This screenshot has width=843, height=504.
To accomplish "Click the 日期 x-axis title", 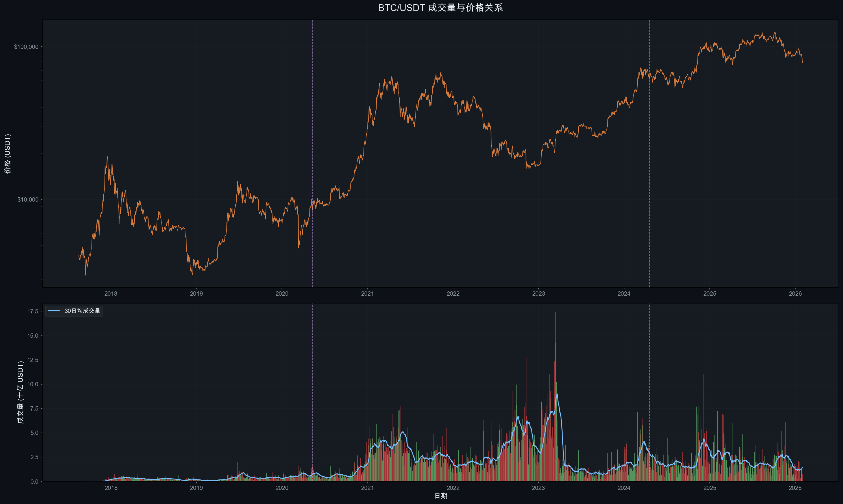I will click(x=441, y=496).
